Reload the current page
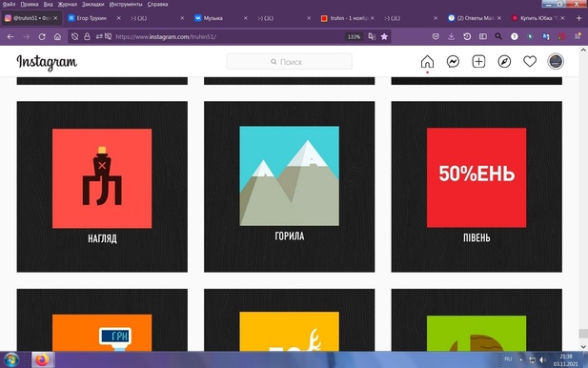The width and height of the screenshot is (588, 368). [x=42, y=37]
